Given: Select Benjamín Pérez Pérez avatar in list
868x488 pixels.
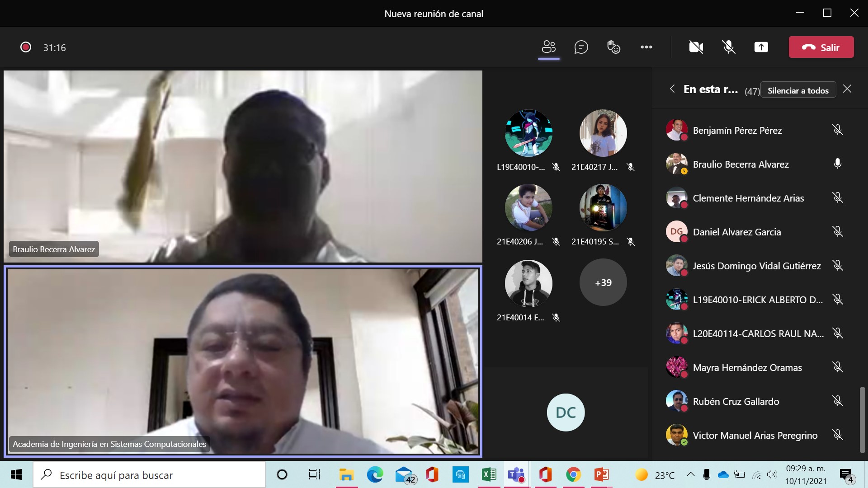Looking at the screenshot, I should pos(677,130).
